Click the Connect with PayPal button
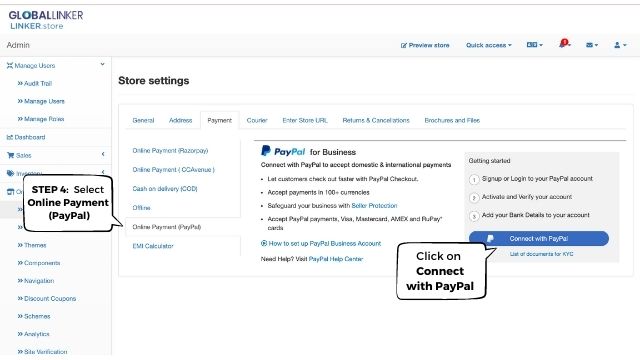This screenshot has height=360, width=640. [539, 239]
